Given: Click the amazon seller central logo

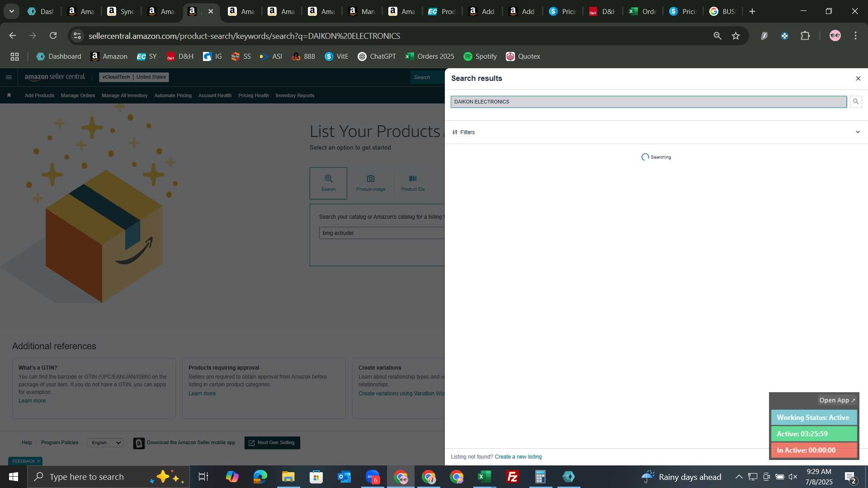Looking at the screenshot, I should click(x=55, y=77).
